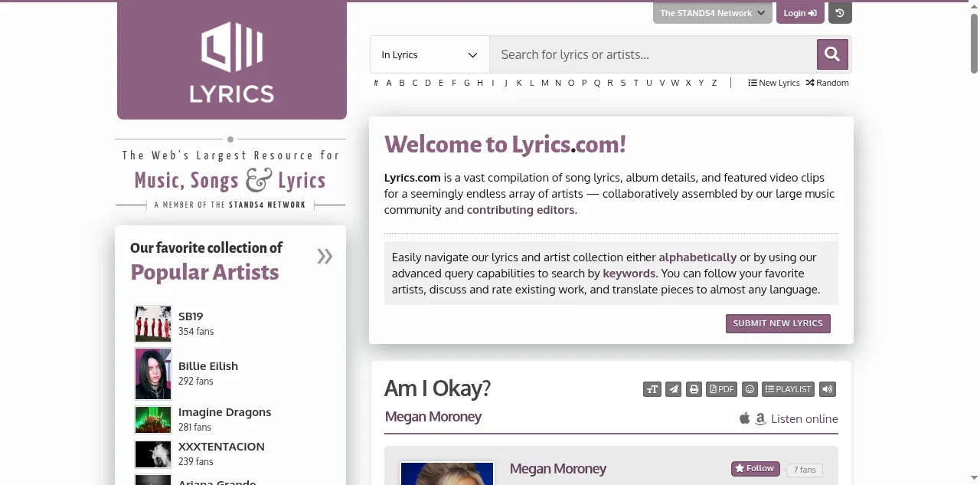
Task: Open the history icon beside Login
Action: pos(840,13)
